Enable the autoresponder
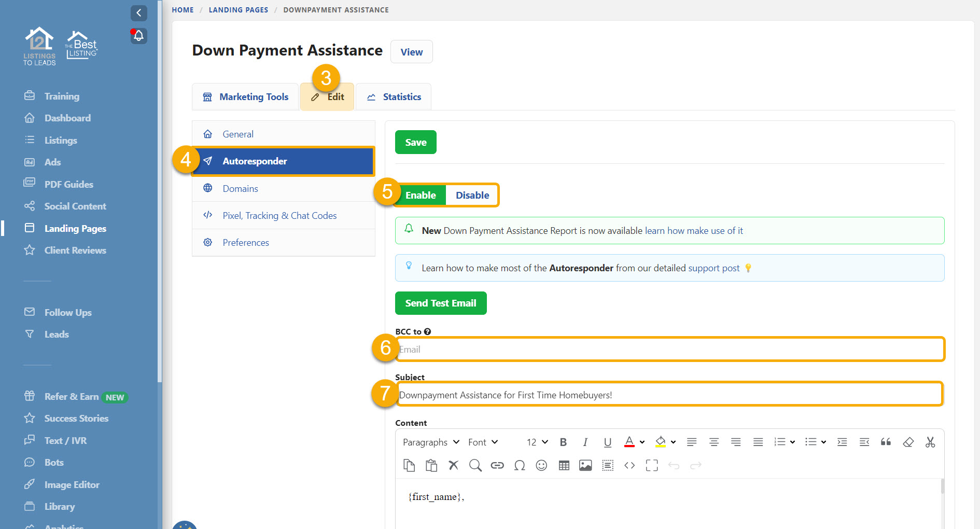This screenshot has width=980, height=529. coord(421,195)
